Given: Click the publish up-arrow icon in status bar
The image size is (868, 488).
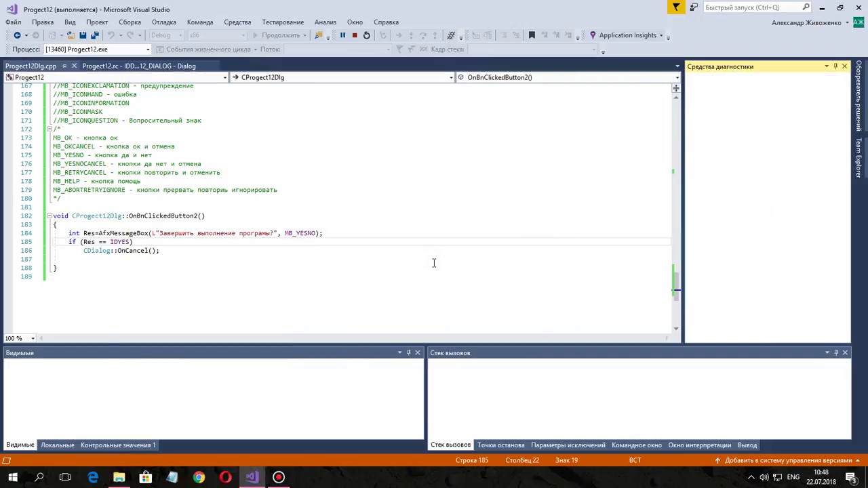Looking at the screenshot, I should pyautogui.click(x=717, y=460).
